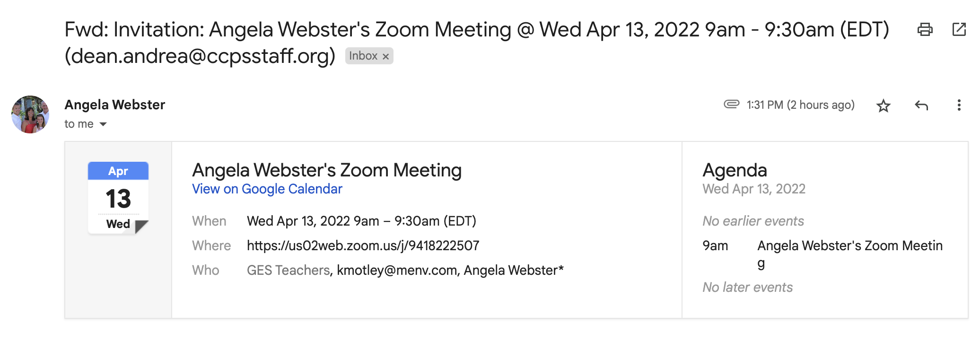This screenshot has width=980, height=350.
Task: Open the three-dot More options menu
Action: [959, 105]
